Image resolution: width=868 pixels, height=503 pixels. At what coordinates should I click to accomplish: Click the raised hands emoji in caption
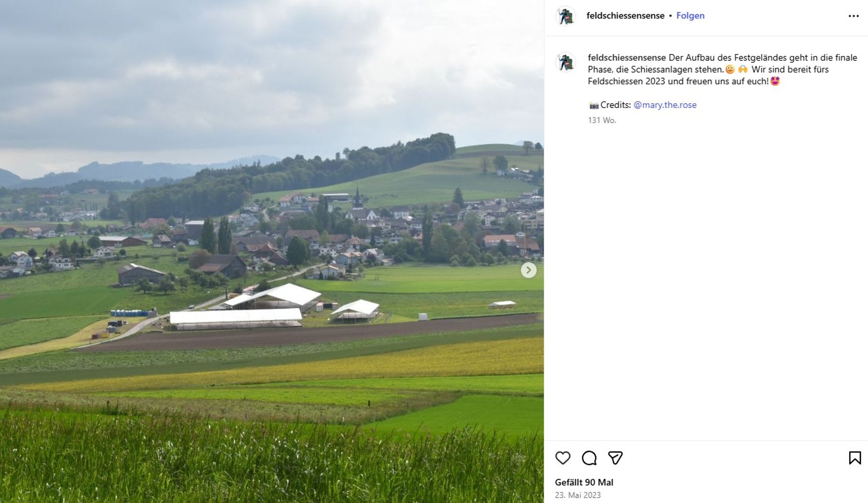(x=743, y=69)
